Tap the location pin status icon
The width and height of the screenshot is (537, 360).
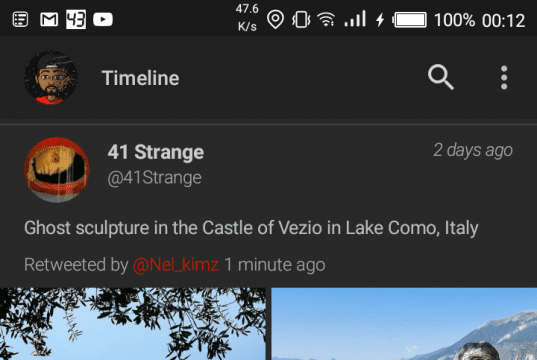[275, 19]
